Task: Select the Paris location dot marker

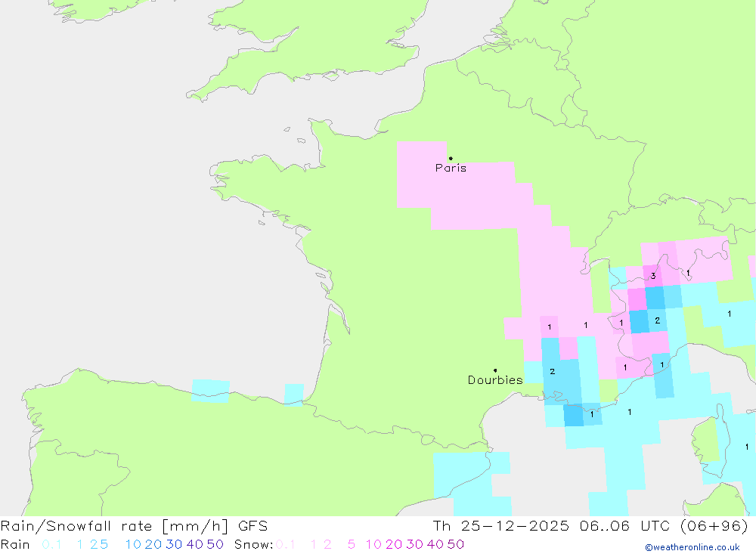Action: [x=451, y=158]
